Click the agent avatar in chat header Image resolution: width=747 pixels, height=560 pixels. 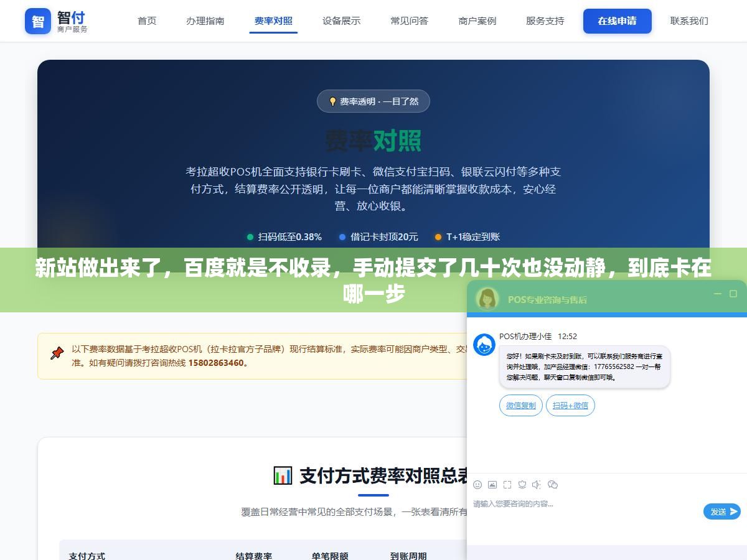click(487, 298)
